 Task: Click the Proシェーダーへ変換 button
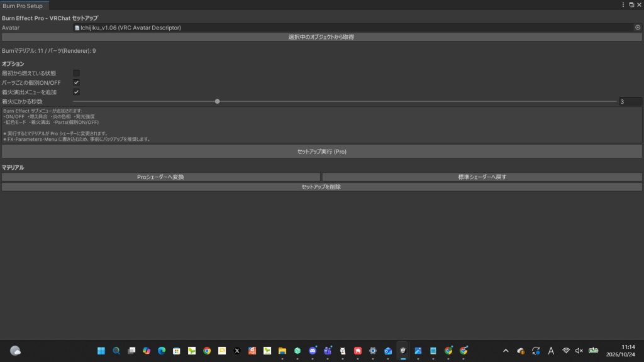pos(160,177)
